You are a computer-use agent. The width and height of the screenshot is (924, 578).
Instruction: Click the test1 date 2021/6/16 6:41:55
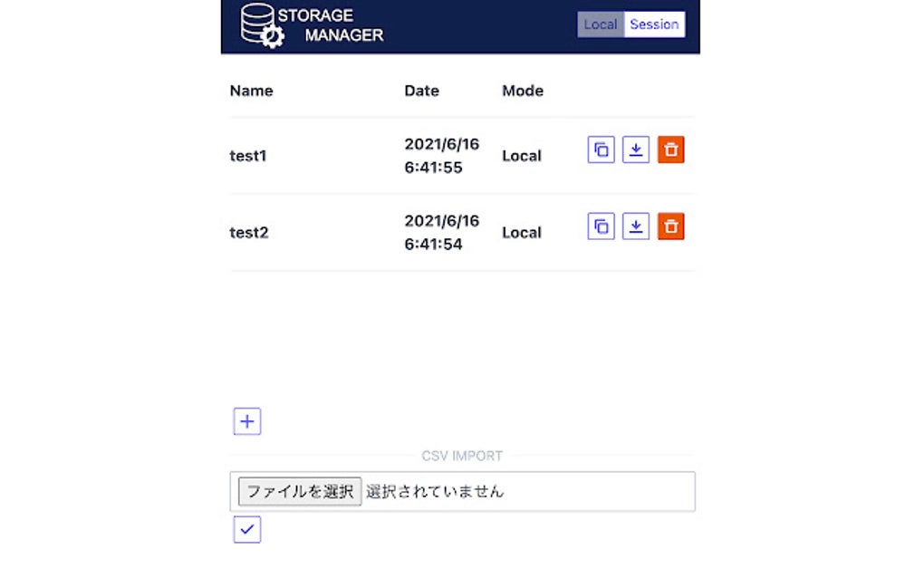coord(441,156)
